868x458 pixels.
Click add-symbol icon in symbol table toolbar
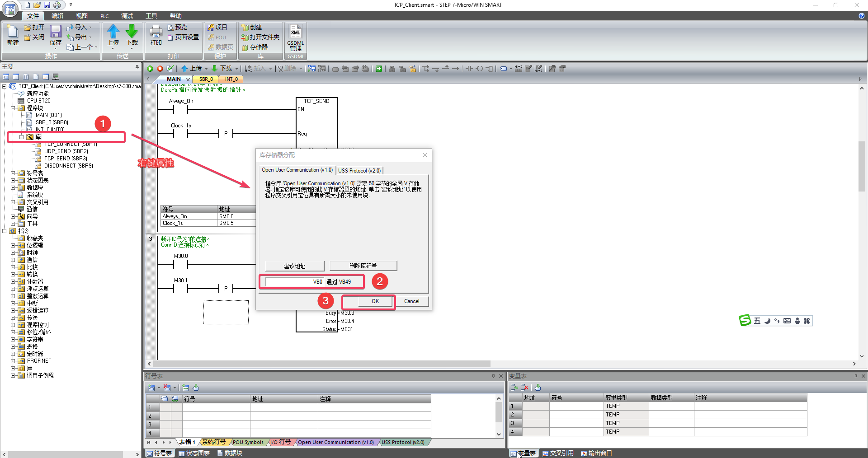coord(151,388)
